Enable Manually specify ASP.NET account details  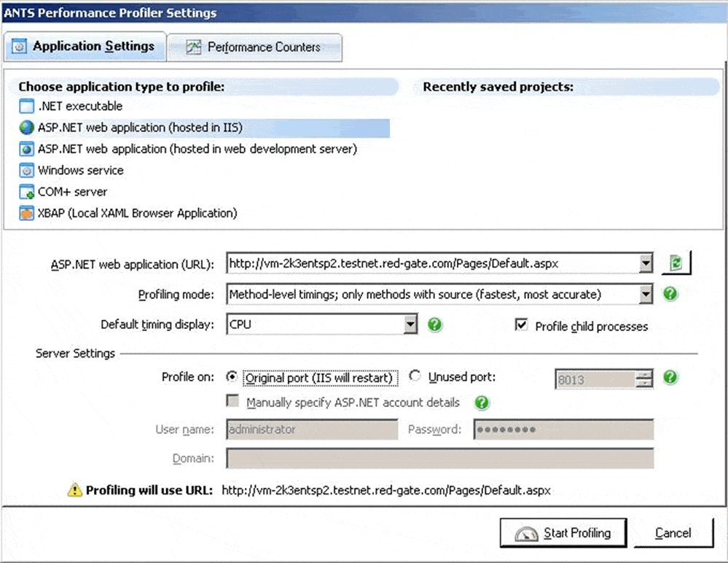coord(232,400)
